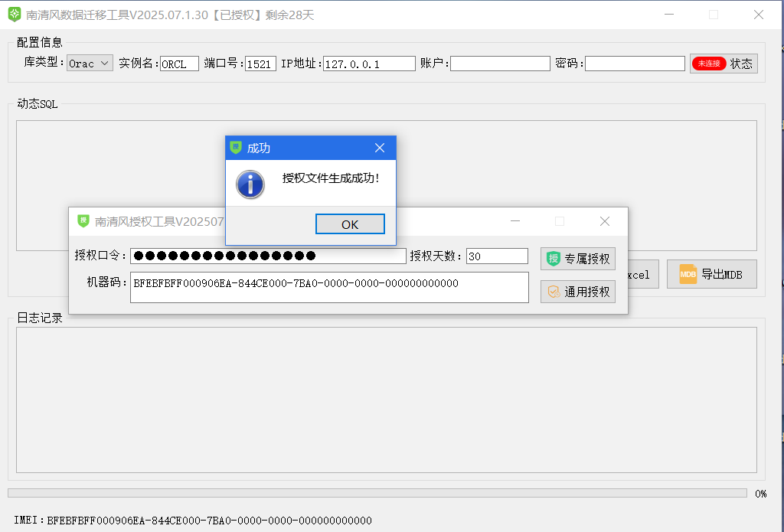The width and height of the screenshot is (784, 532).
Task: Click OK to confirm the authorization success message
Action: coord(350,224)
